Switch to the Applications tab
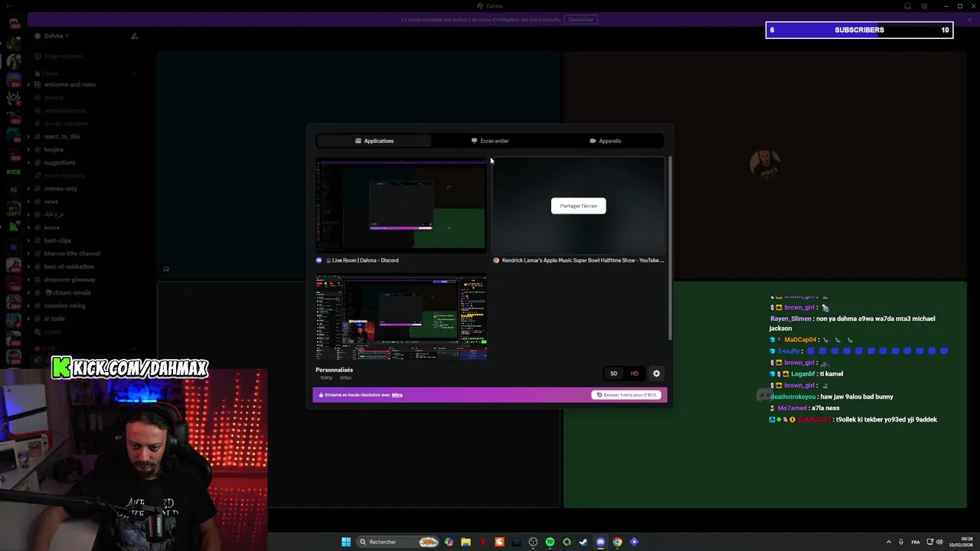 pyautogui.click(x=374, y=141)
